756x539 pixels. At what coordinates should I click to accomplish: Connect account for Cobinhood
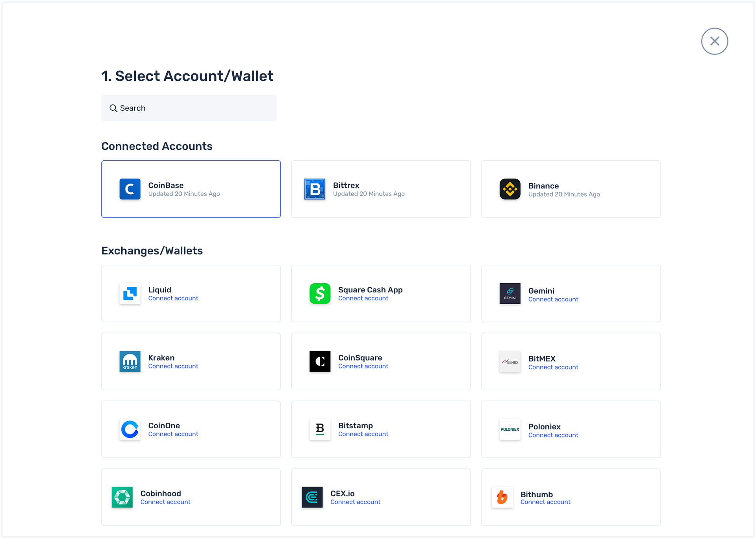click(165, 502)
